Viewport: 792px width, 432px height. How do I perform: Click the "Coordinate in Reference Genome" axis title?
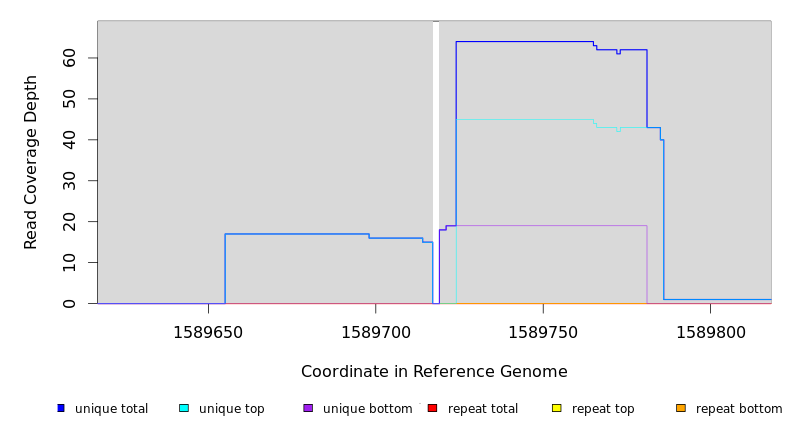434,372
